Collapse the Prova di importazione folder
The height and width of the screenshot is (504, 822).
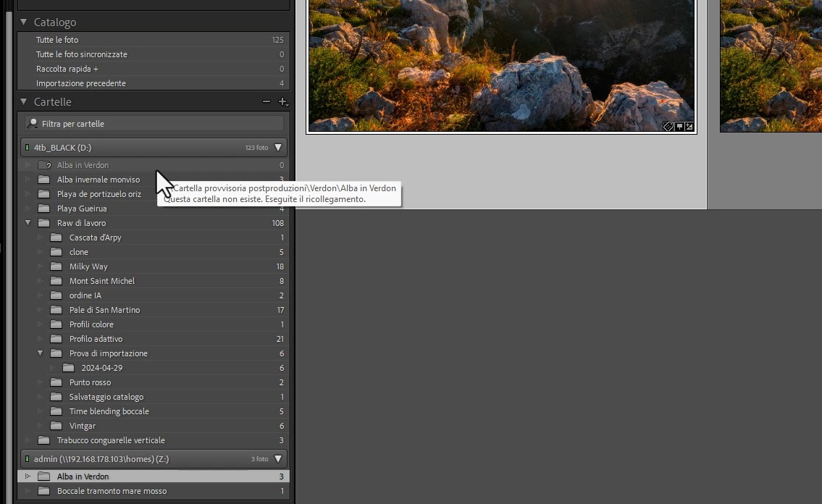(41, 353)
